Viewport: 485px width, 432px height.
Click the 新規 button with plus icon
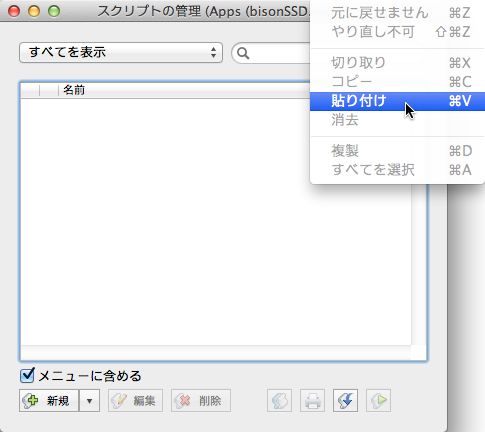coord(49,400)
